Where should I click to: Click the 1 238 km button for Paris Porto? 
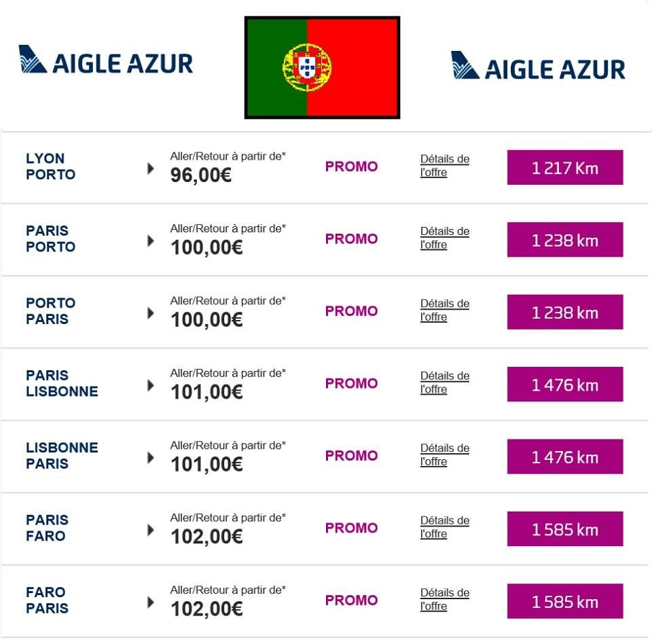point(565,240)
